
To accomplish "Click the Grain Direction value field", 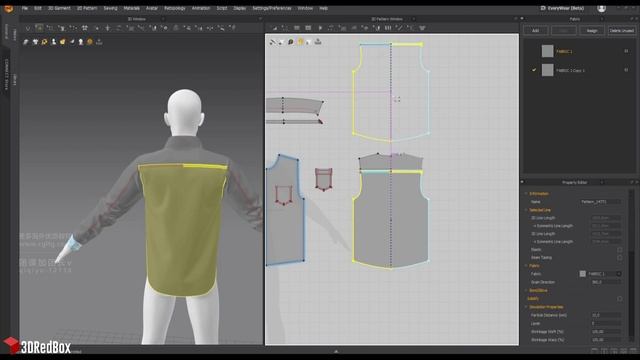I will 606,282.
